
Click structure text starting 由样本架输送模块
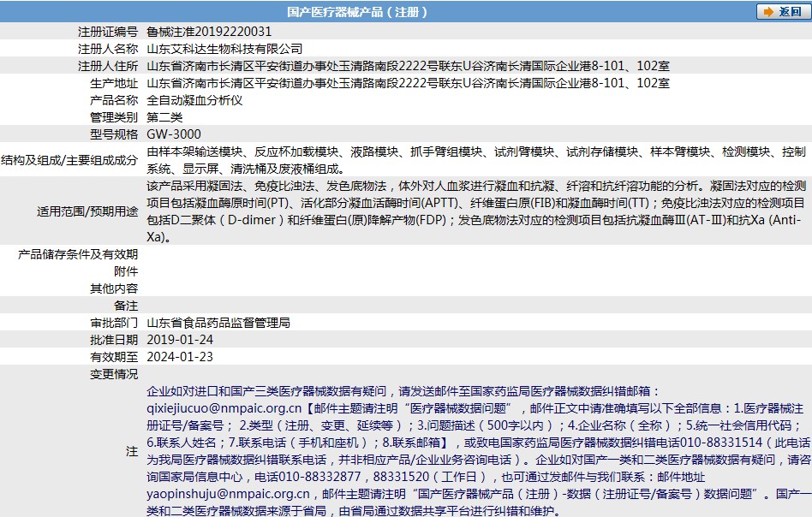pos(476,160)
